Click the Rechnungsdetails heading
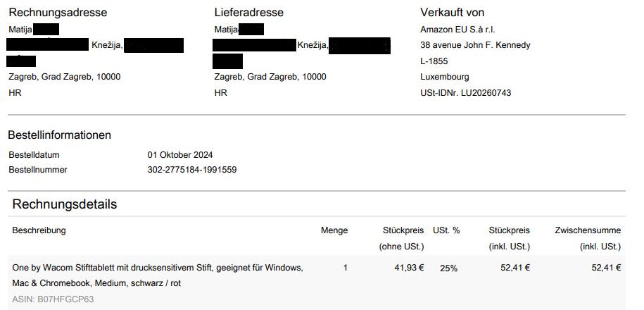644x310 pixels. 65,204
